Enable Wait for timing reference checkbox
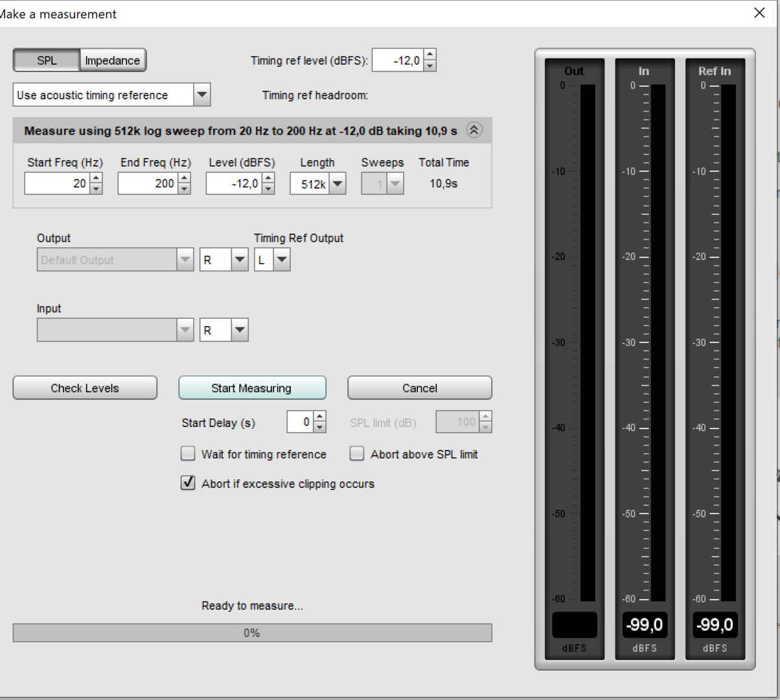The width and height of the screenshot is (780, 700). (x=188, y=454)
